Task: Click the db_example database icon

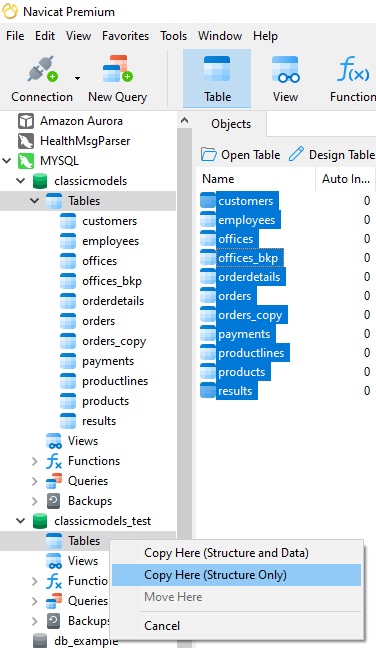Action: coord(40,641)
